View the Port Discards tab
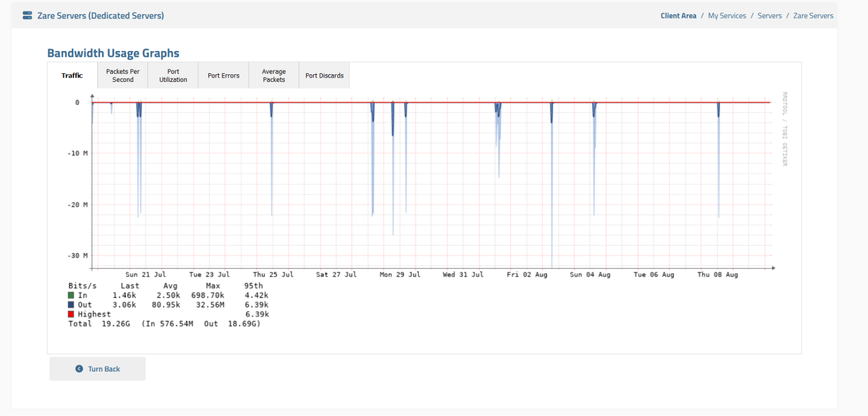Image resolution: width=868 pixels, height=416 pixels. coord(324,75)
